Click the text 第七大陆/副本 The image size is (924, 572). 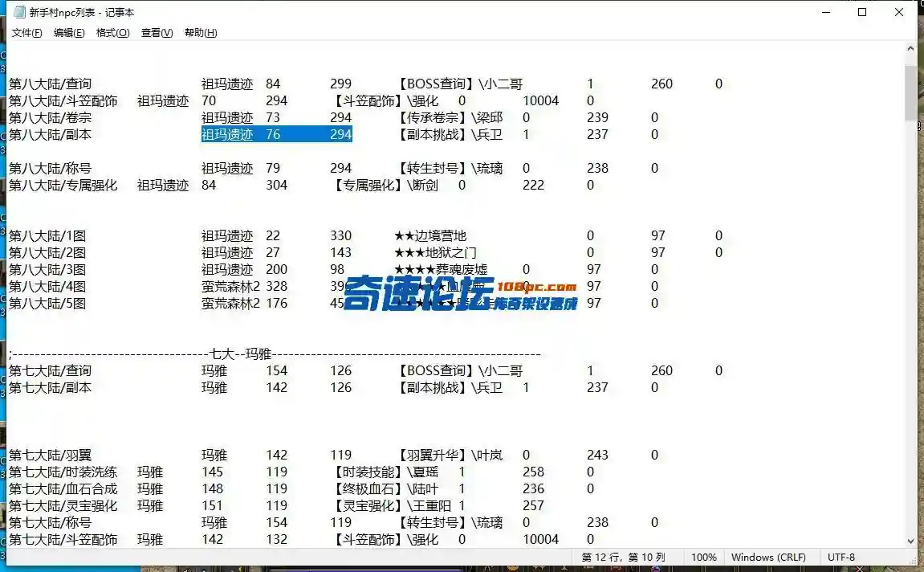(x=50, y=387)
